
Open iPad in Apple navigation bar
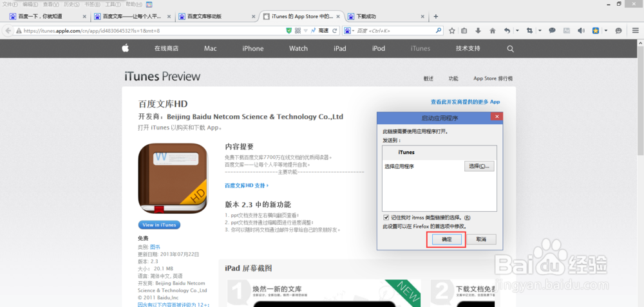(x=340, y=48)
